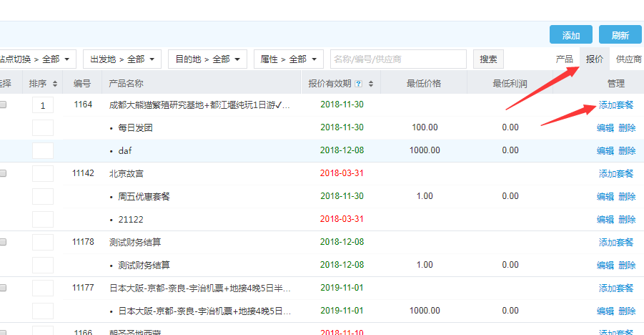
Task: Click the 搜索 button
Action: [488, 59]
